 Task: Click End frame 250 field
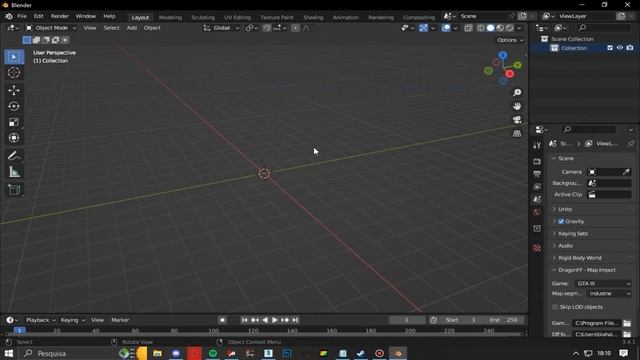pyautogui.click(x=503, y=320)
